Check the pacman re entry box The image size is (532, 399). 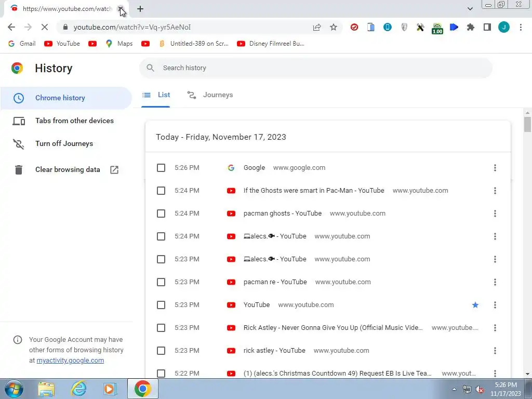(161, 282)
